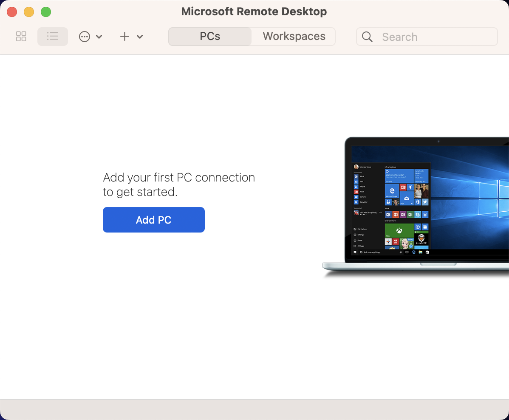Click the Microsoft Remote Desktop title

coord(254,11)
